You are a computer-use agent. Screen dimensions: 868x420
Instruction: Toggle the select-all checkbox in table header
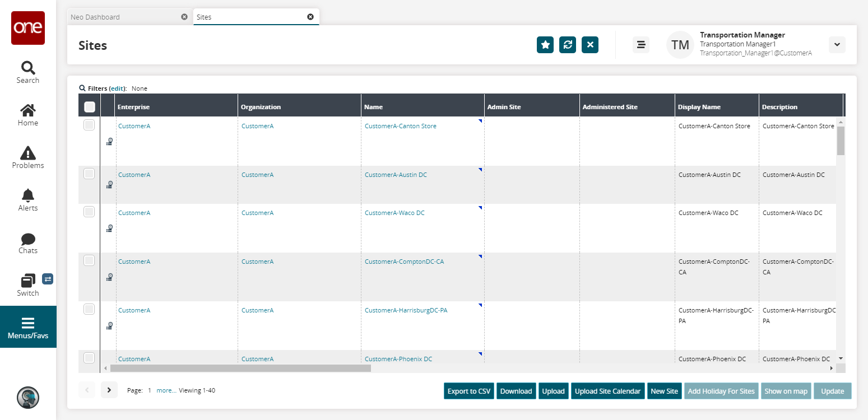(90, 107)
